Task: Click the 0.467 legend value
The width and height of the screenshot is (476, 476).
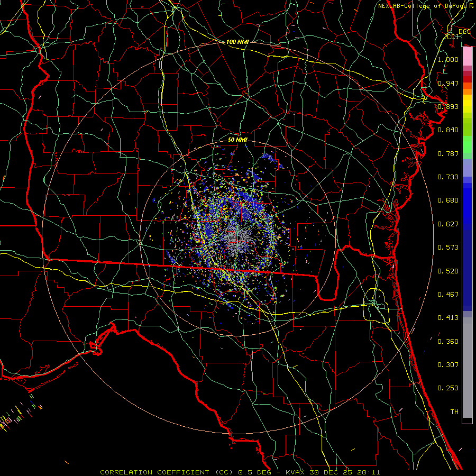Action: (x=448, y=295)
